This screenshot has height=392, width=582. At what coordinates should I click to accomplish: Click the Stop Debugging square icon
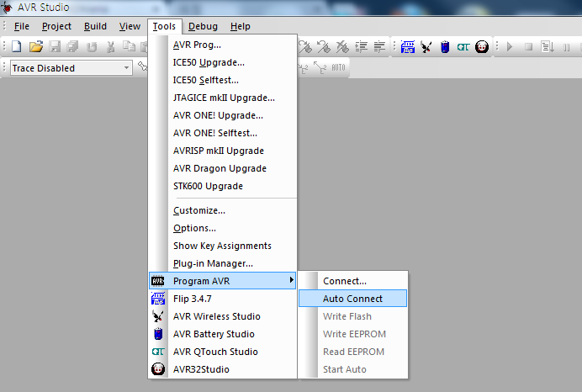click(528, 47)
